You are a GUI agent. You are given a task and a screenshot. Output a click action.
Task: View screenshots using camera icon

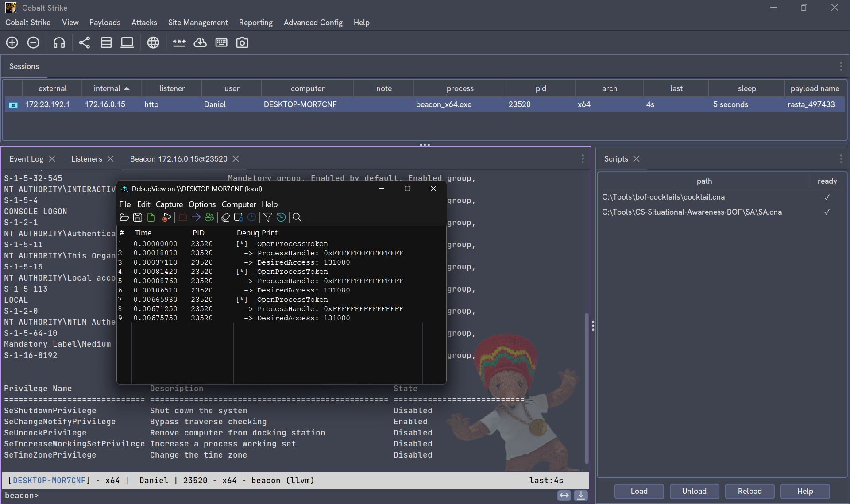point(242,42)
